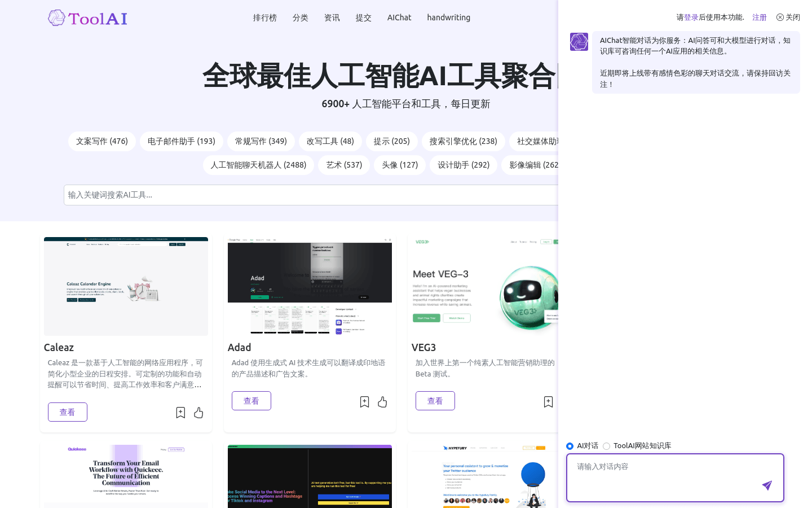Screen dimensions: 812x508
Task: Select the 头像 (127) category tag
Action: point(400,165)
